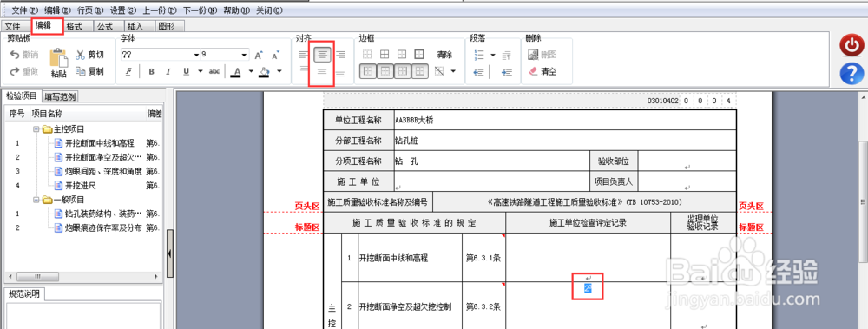Click the diagonal border line icon
This screenshot has height=329, width=868.
point(440,71)
